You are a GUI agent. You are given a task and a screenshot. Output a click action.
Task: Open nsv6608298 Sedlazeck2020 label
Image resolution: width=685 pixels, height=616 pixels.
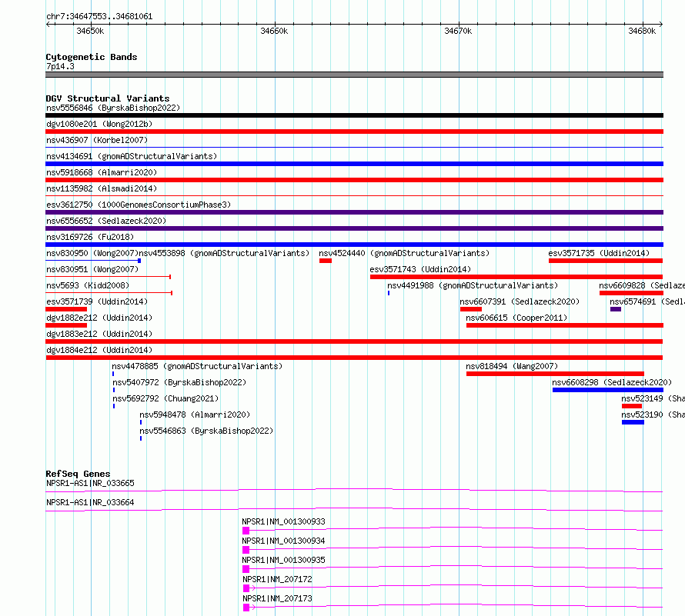(x=612, y=382)
